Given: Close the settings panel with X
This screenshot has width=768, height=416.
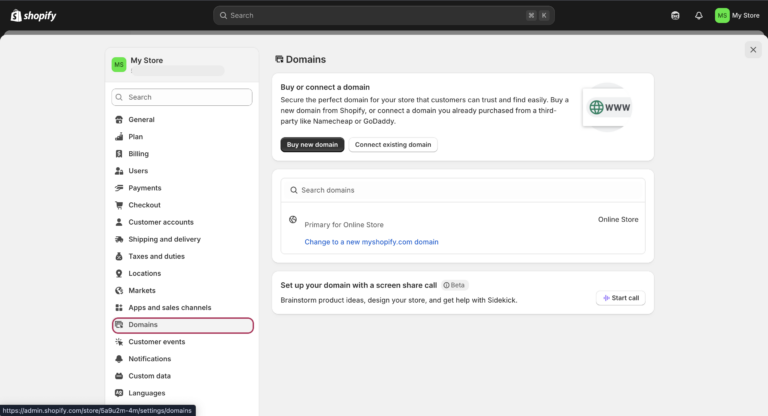Looking at the screenshot, I should point(752,50).
